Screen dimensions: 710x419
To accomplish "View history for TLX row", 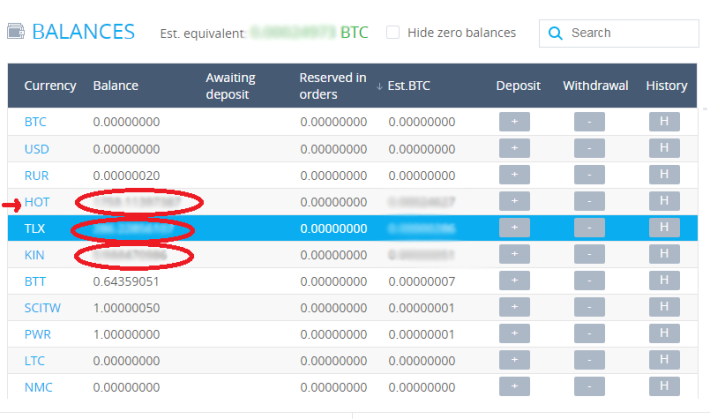I will [x=664, y=228].
